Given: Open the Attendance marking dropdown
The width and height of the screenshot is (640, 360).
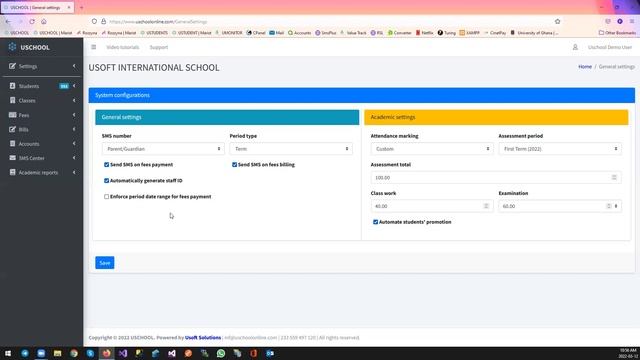Looking at the screenshot, I should point(432,149).
